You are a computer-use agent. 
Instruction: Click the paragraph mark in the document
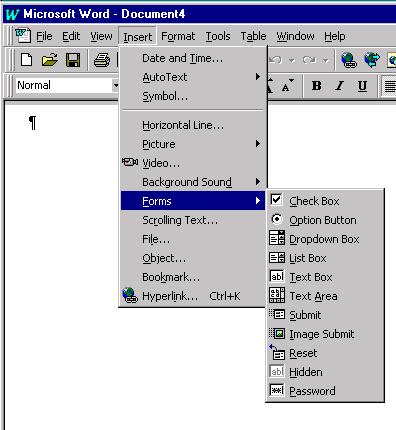(x=32, y=122)
